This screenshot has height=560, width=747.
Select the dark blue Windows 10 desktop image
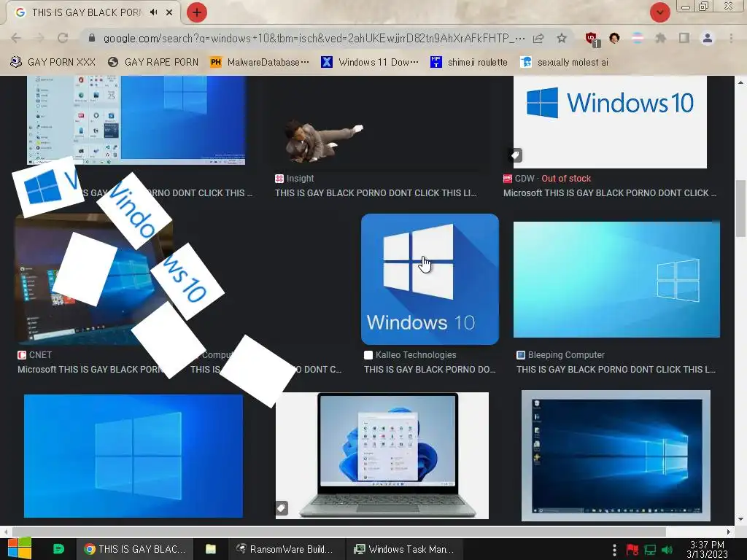[616, 456]
